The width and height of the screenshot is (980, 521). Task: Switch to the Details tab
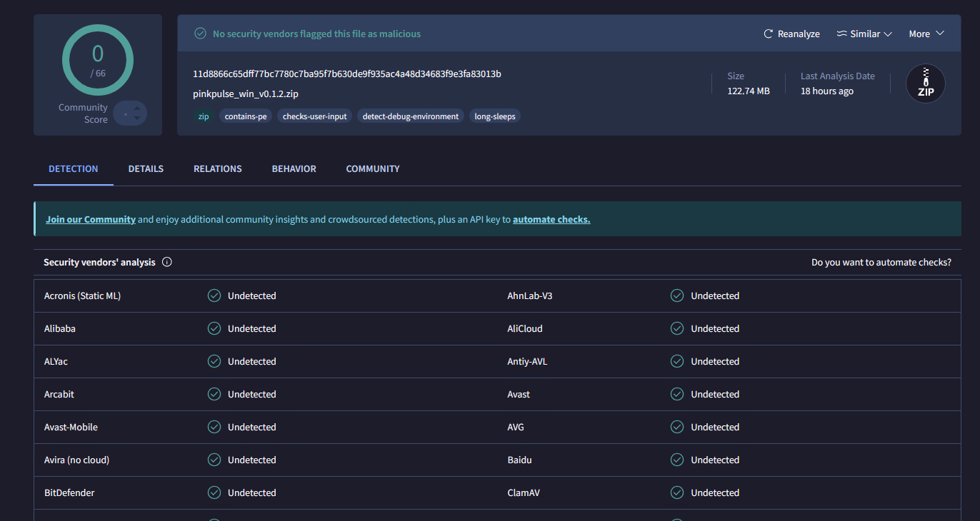[146, 169]
